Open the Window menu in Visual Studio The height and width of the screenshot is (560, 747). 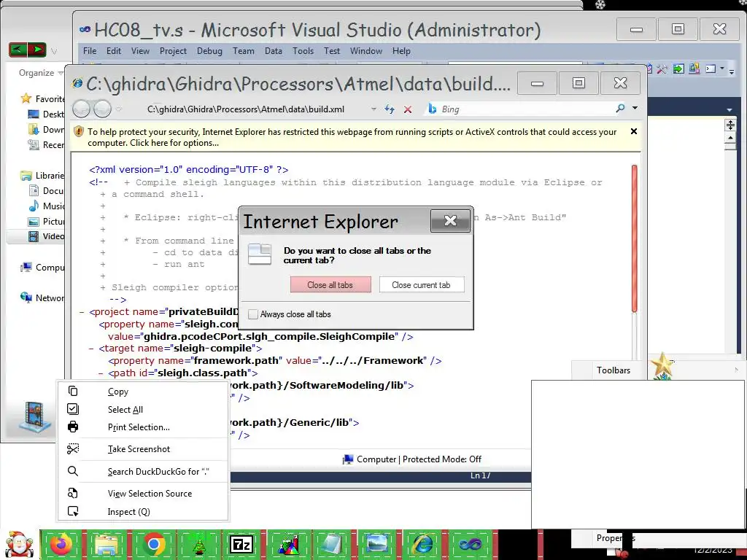366,51
